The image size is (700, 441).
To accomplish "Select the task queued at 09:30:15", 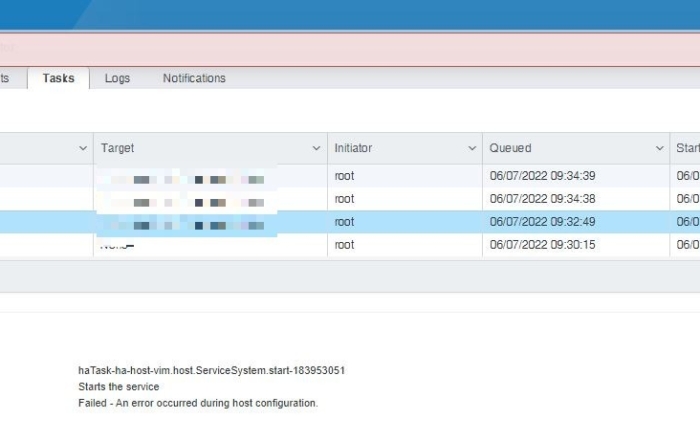I will click(542, 245).
